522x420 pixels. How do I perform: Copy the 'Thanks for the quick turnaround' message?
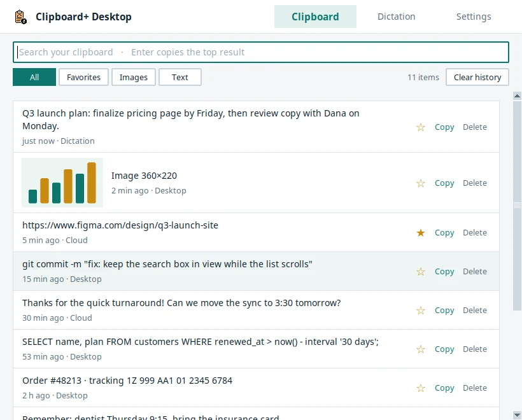(444, 311)
